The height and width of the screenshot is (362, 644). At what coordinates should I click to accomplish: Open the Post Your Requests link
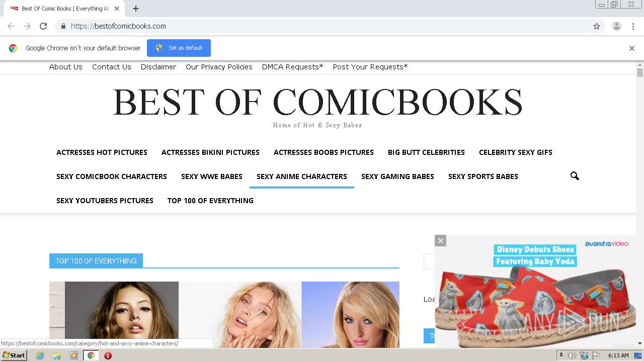pyautogui.click(x=370, y=67)
